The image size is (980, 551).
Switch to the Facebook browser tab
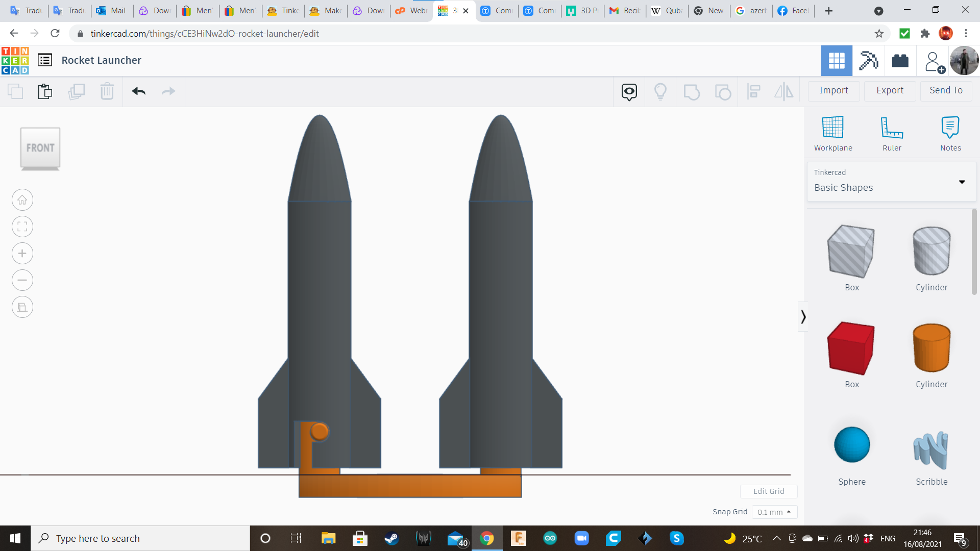click(793, 10)
